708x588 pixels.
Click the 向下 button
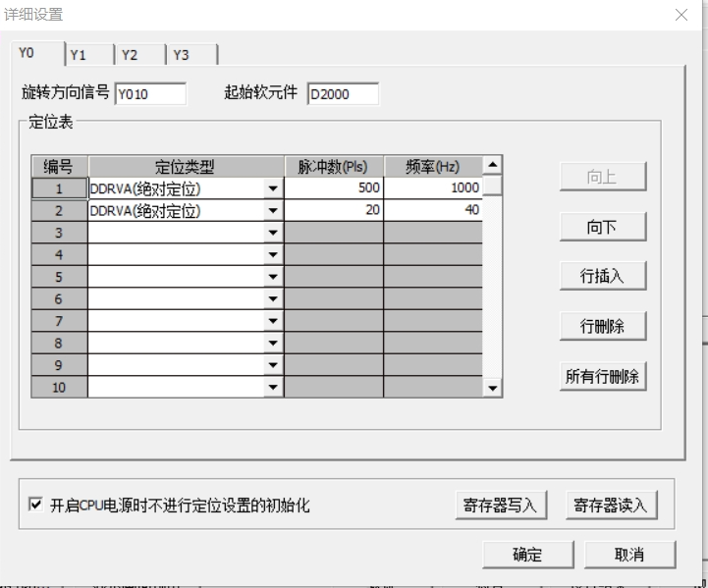point(602,227)
